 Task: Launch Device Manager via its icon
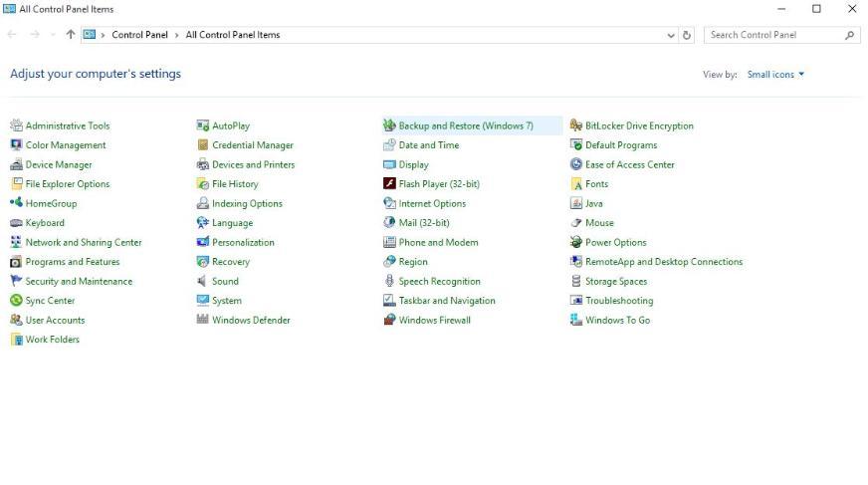coord(16,164)
